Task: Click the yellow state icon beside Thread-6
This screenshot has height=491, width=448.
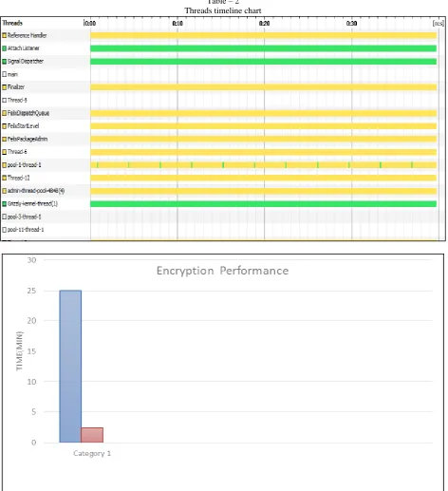Action: click(5, 152)
